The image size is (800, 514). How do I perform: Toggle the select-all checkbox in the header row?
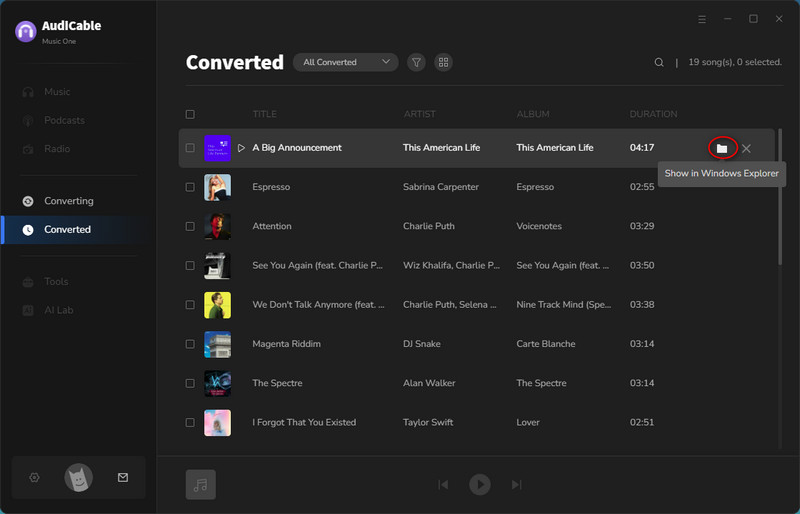coord(190,114)
